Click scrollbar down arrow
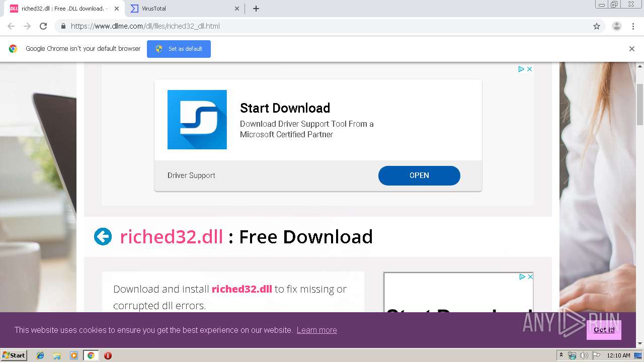Image resolution: width=644 pixels, height=362 pixels. [640, 343]
